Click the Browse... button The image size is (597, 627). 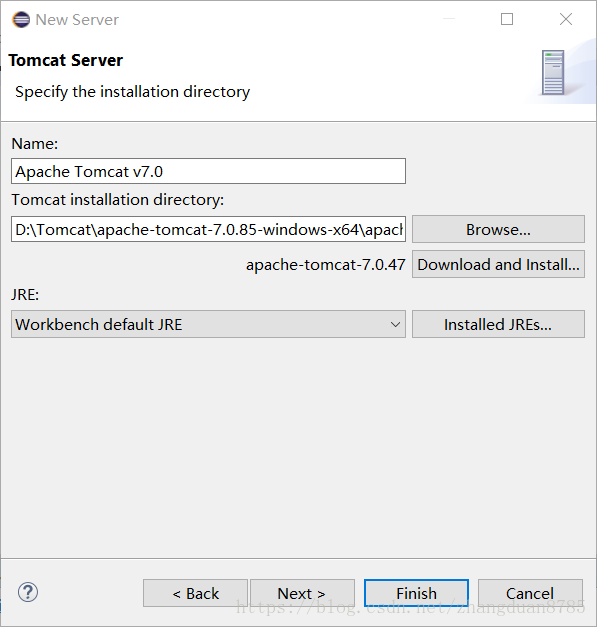[498, 229]
